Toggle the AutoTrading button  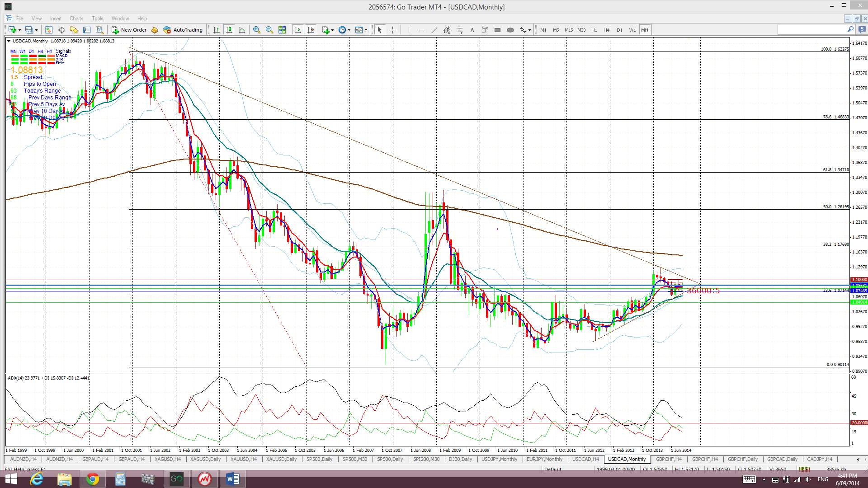[x=183, y=30]
